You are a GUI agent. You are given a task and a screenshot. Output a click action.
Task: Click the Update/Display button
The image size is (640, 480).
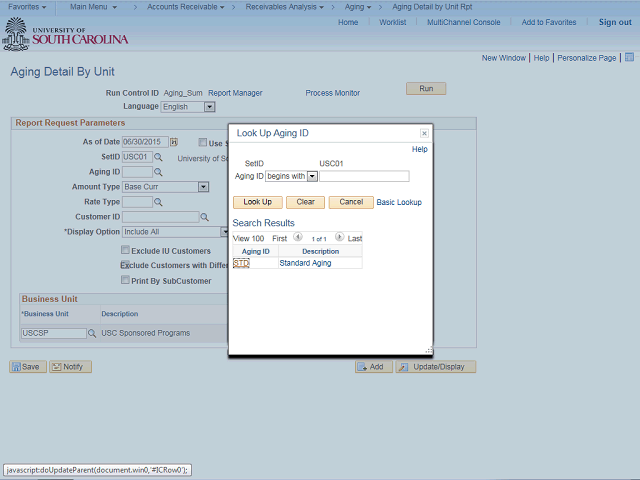click(436, 367)
